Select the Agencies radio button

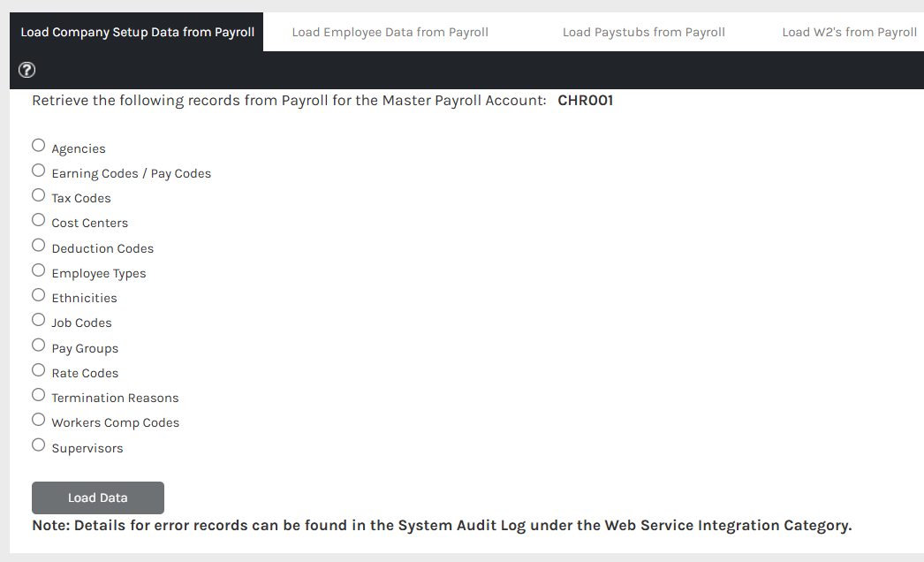(38, 145)
